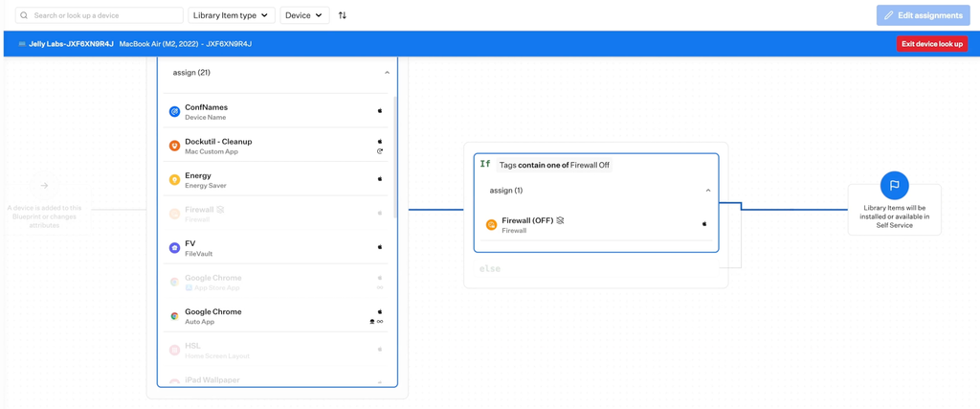Click the Edit assignments button

click(924, 15)
